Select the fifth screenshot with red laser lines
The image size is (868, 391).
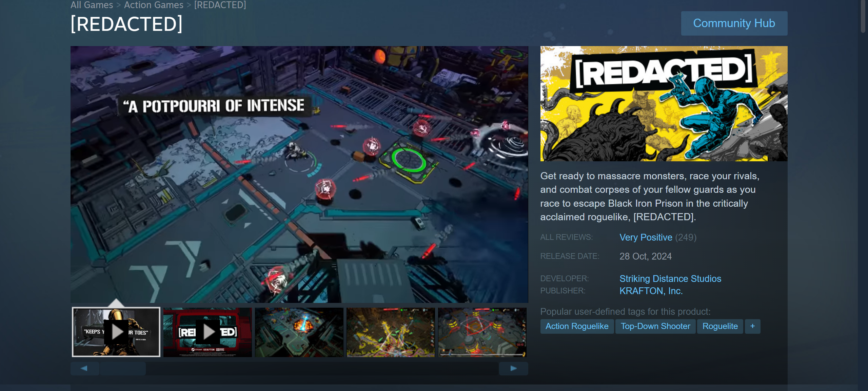482,332
